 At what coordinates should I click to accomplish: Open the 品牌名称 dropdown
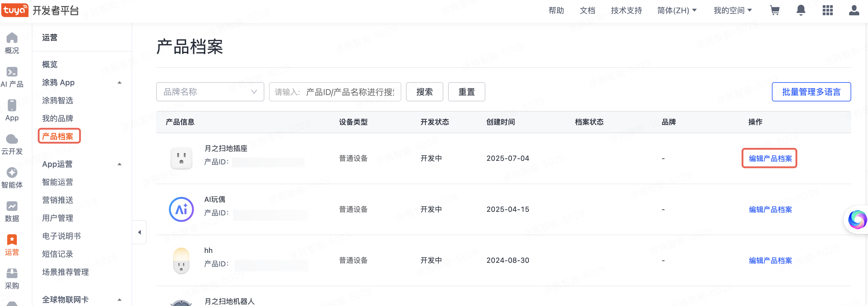click(210, 91)
